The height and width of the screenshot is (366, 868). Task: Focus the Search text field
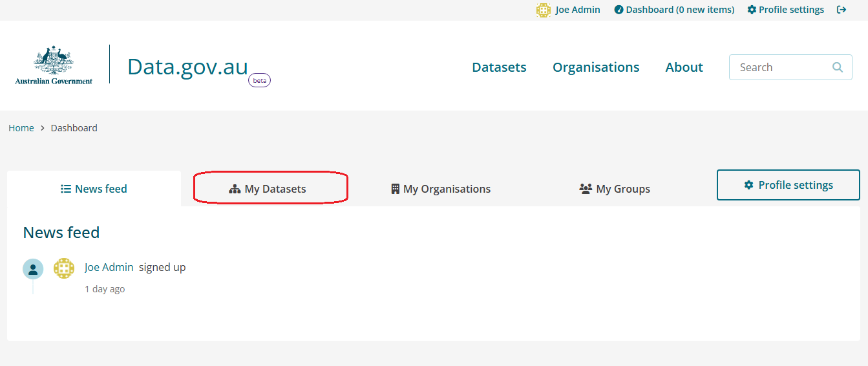tap(779, 67)
